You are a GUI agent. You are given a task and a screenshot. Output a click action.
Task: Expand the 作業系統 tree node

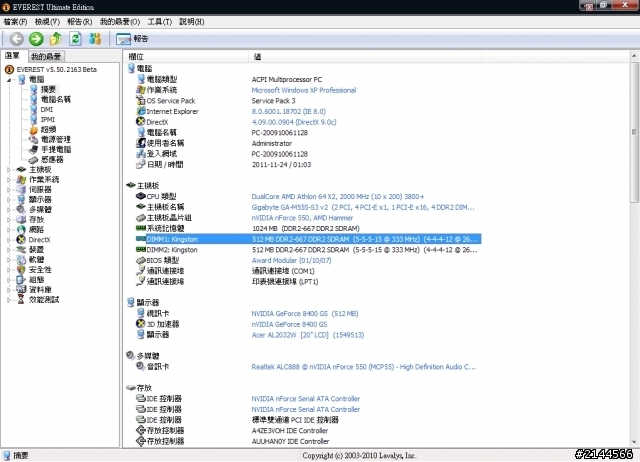[9, 180]
